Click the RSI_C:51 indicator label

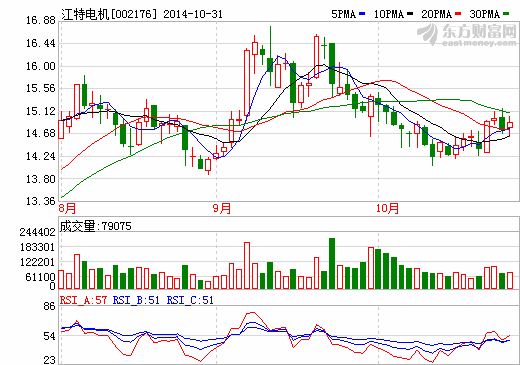pyautogui.click(x=190, y=300)
